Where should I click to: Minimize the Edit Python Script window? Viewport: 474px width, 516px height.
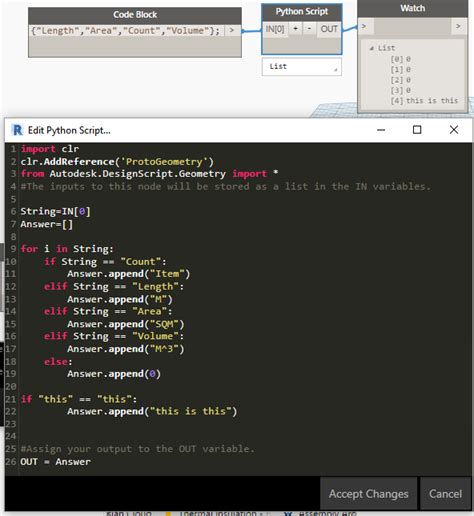pyautogui.click(x=381, y=130)
